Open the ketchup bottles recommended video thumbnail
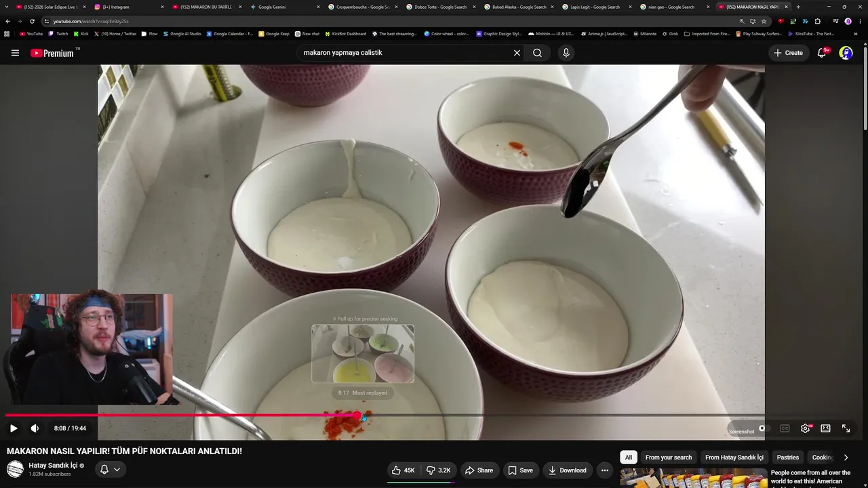Screen dimensions: 868x488 pos(693,479)
